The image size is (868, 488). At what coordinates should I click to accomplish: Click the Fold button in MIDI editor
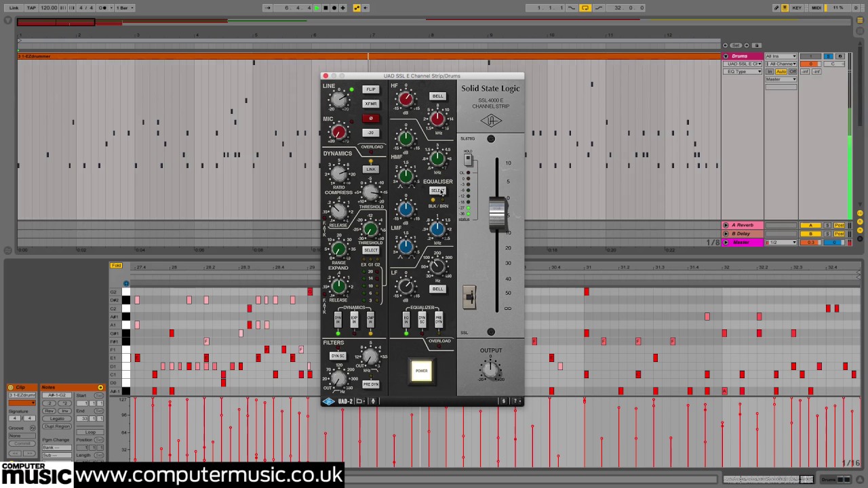(x=116, y=266)
